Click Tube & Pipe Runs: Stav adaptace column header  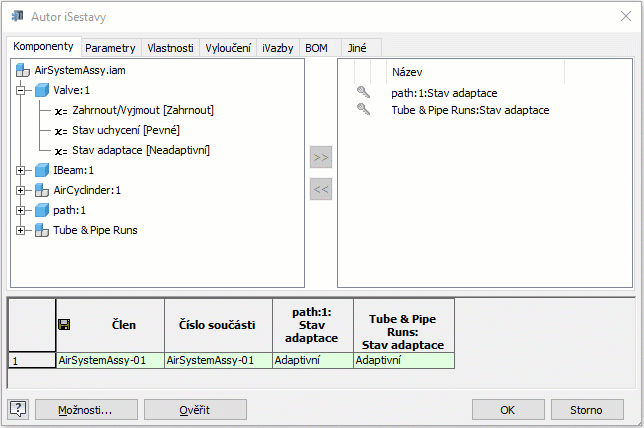(404, 325)
